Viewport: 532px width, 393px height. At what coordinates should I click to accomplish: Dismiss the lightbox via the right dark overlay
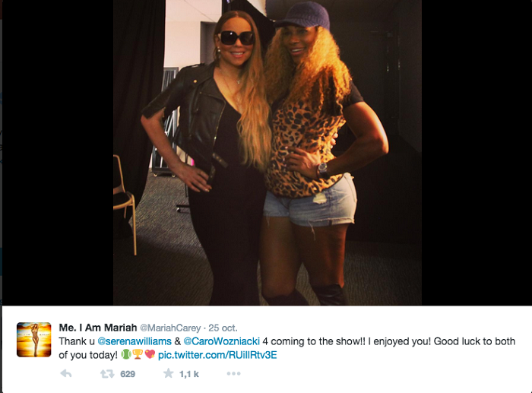coord(477,152)
